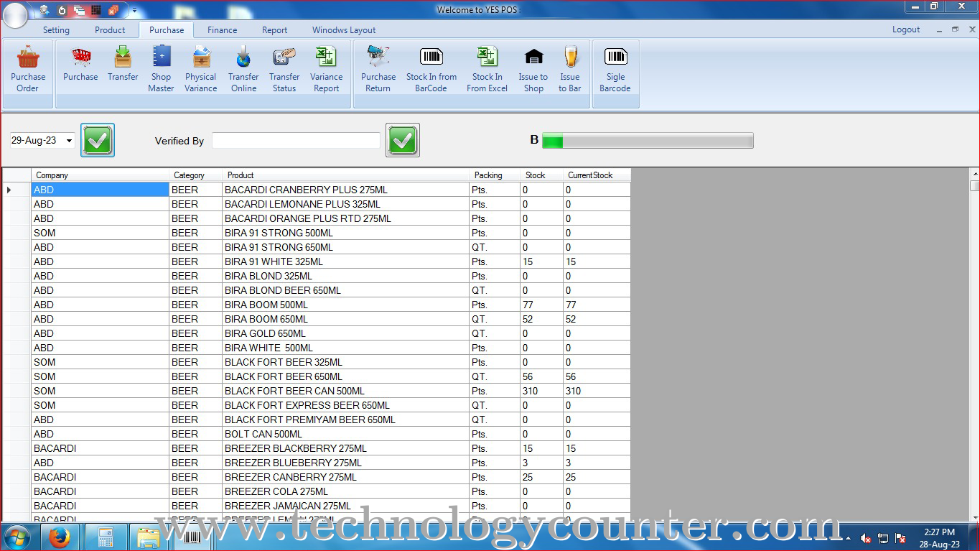Image resolution: width=980 pixels, height=551 pixels.
Task: Open Calculator from the taskbar
Action: [x=106, y=537]
